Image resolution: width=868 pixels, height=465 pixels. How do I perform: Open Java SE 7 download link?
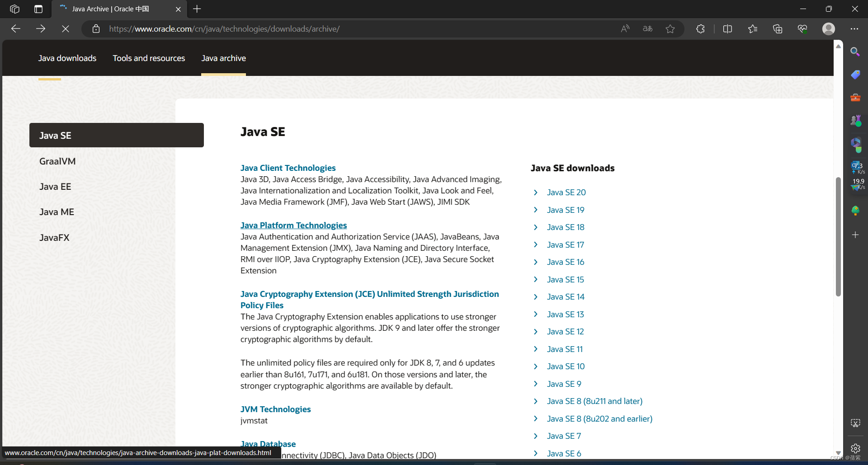[x=564, y=436]
